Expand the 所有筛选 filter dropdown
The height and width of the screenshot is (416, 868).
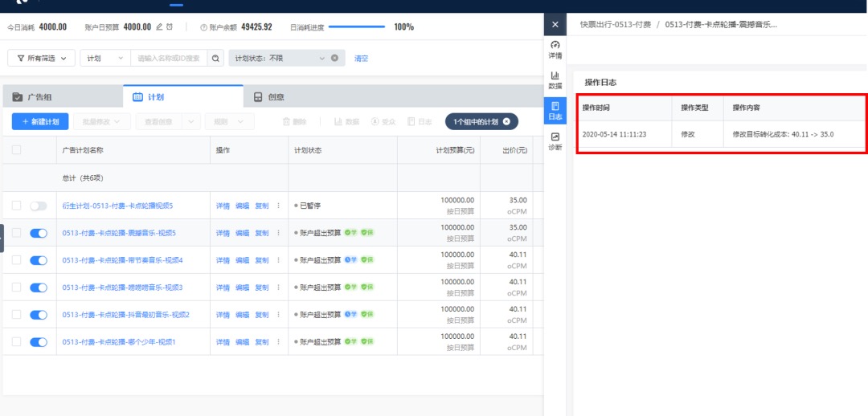click(42, 58)
